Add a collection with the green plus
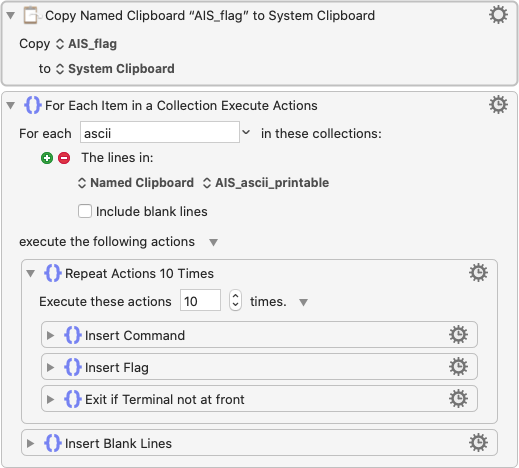Image resolution: width=519 pixels, height=468 pixels. tap(47, 158)
